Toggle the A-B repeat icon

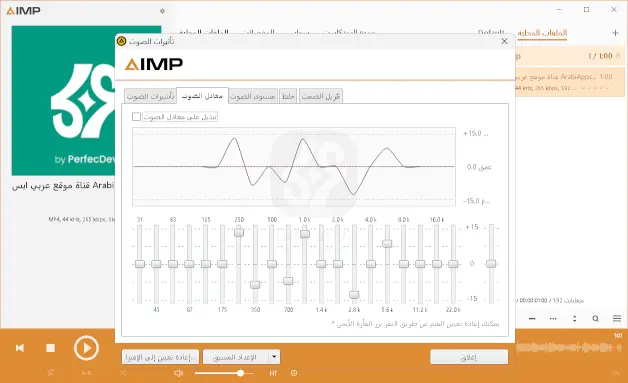pyautogui.click(x=87, y=373)
